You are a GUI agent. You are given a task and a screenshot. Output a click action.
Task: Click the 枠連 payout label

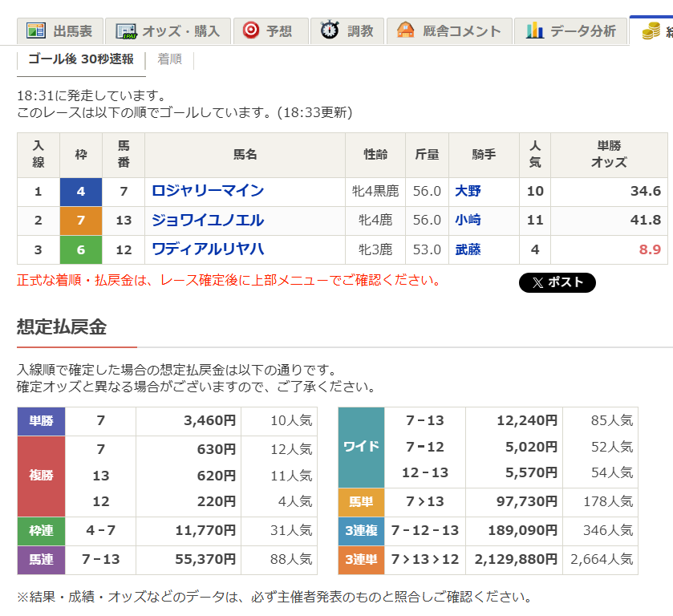click(41, 530)
